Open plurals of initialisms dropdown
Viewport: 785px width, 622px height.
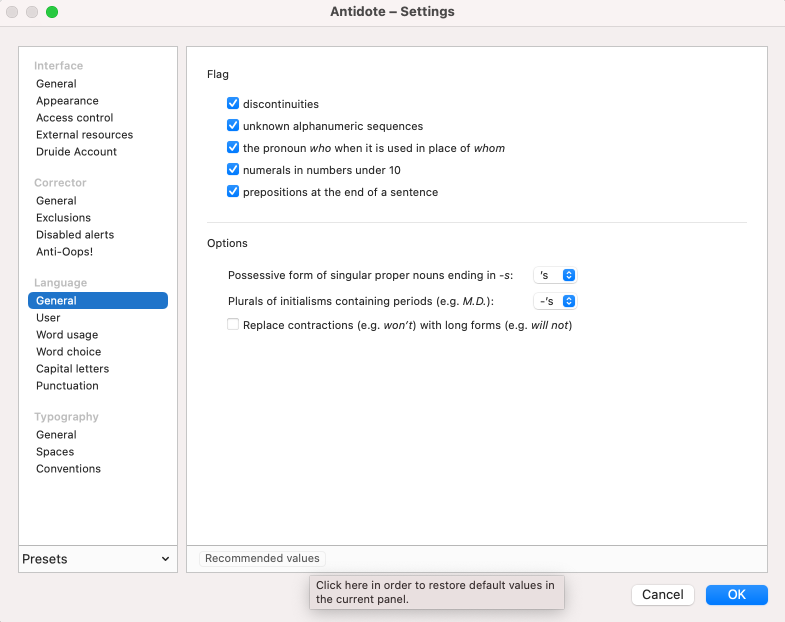(555, 301)
